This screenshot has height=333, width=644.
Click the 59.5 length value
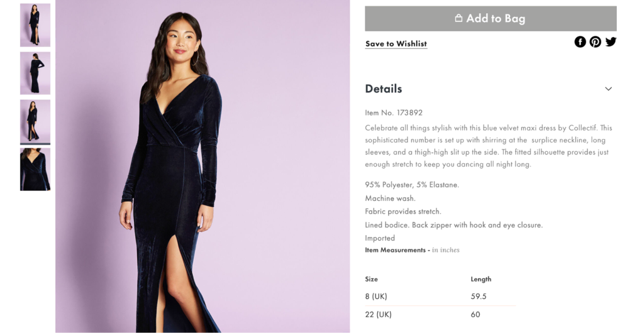click(x=479, y=297)
